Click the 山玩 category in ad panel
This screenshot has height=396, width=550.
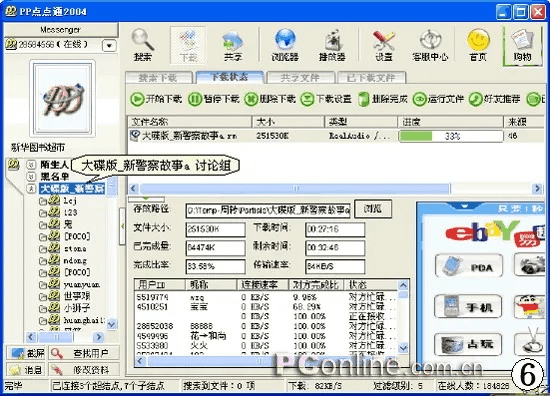coord(469,344)
